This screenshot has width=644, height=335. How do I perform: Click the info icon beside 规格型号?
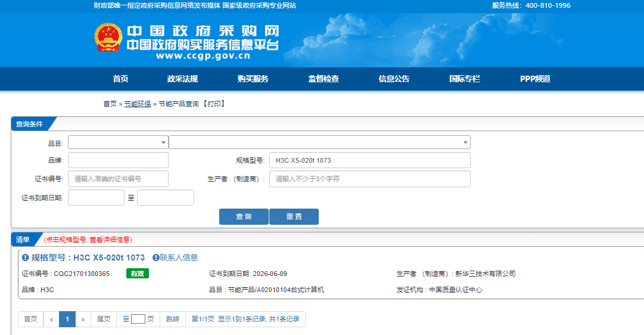click(x=26, y=258)
